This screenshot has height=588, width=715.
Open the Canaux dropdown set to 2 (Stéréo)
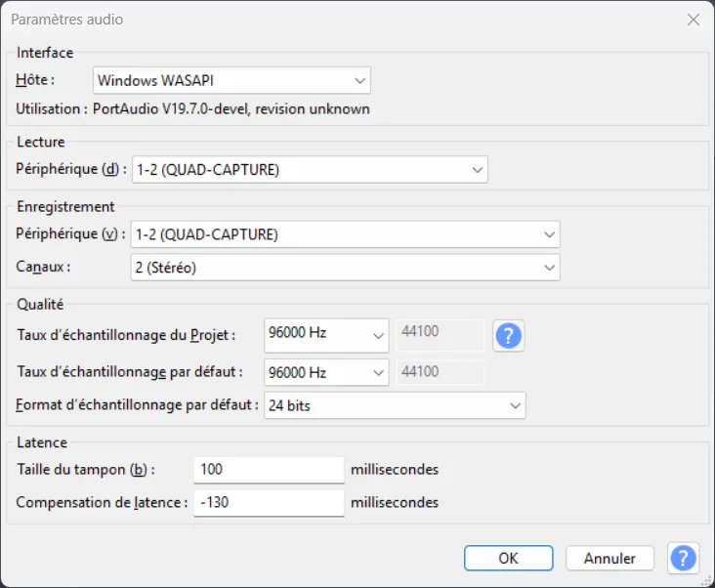(345, 267)
